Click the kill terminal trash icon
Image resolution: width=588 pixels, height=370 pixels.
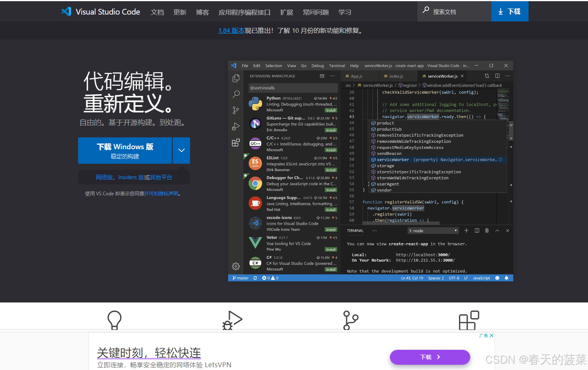click(x=487, y=230)
